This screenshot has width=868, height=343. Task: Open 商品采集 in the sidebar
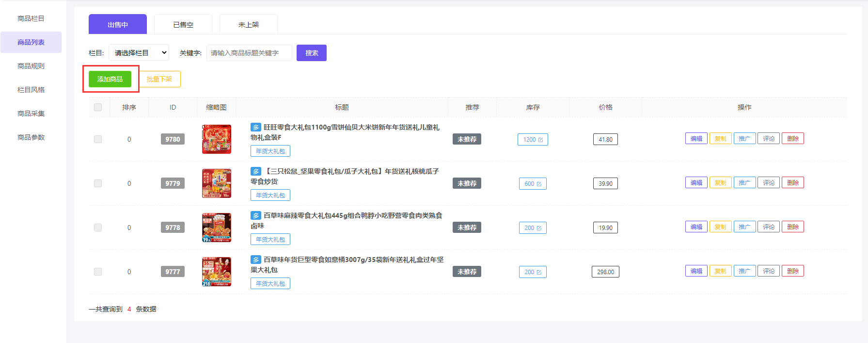[31, 114]
